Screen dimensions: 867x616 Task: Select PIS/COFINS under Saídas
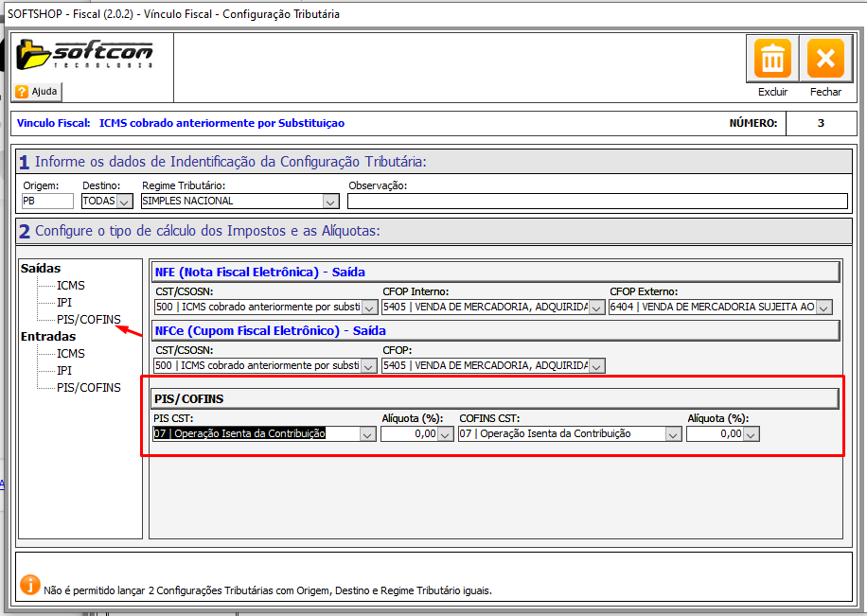(89, 319)
